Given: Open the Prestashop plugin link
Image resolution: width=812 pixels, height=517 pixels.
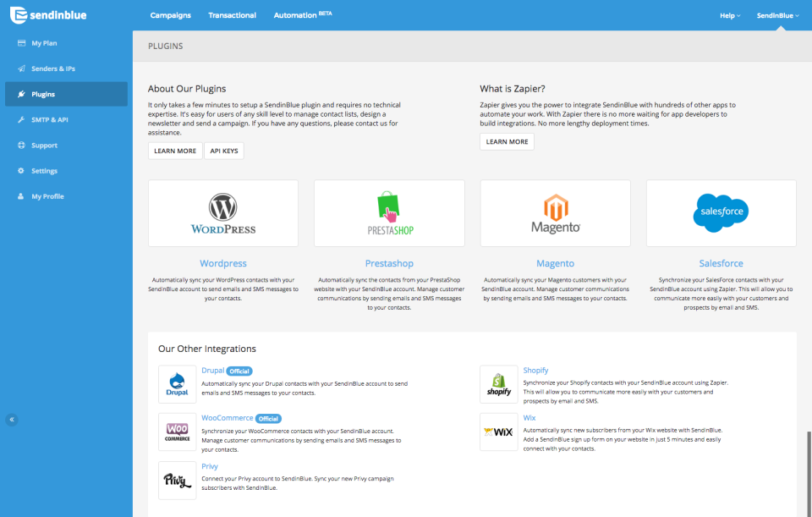Looking at the screenshot, I should click(x=389, y=263).
